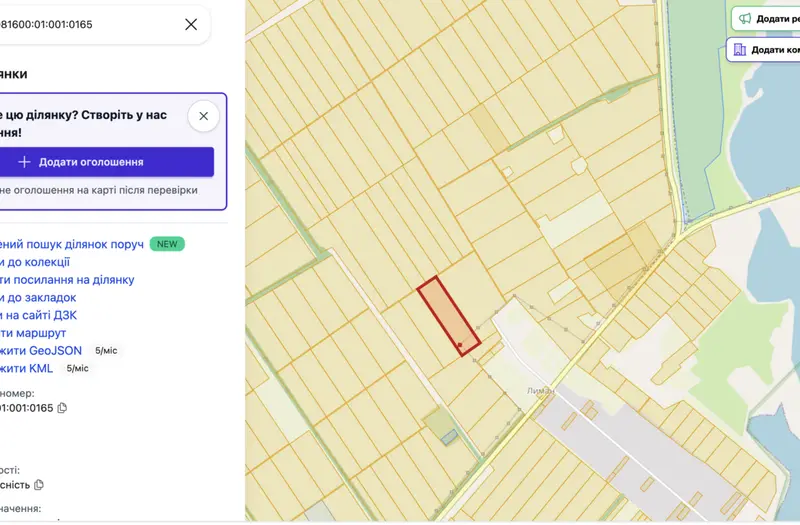Download the parcel as GeoJSON
The width and height of the screenshot is (800, 525).
41,351
